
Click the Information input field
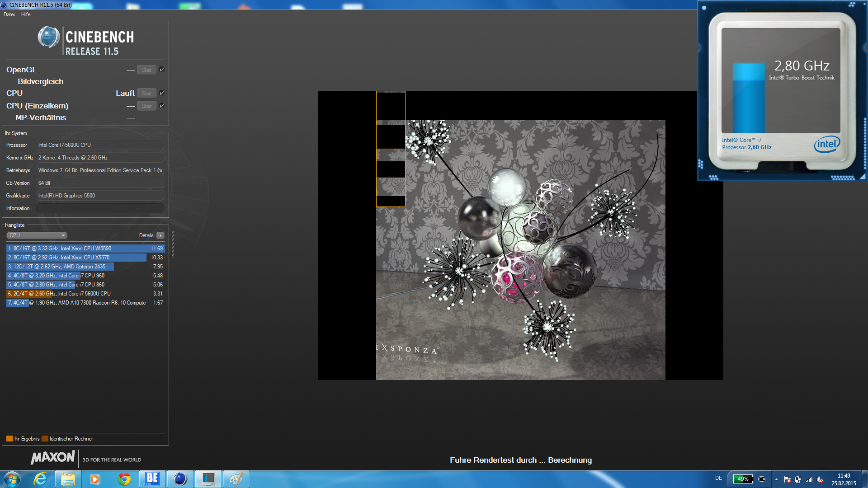pos(100,208)
